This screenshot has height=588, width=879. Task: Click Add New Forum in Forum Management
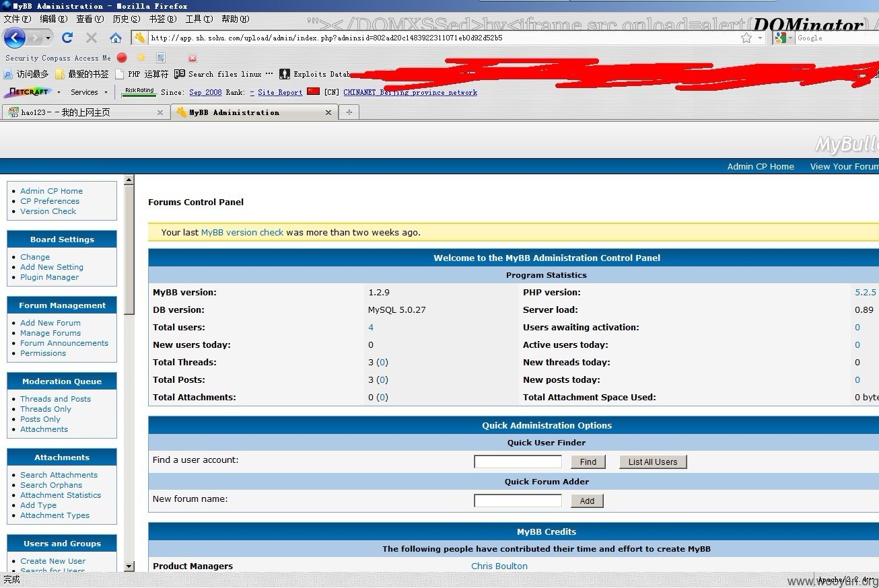click(x=50, y=323)
